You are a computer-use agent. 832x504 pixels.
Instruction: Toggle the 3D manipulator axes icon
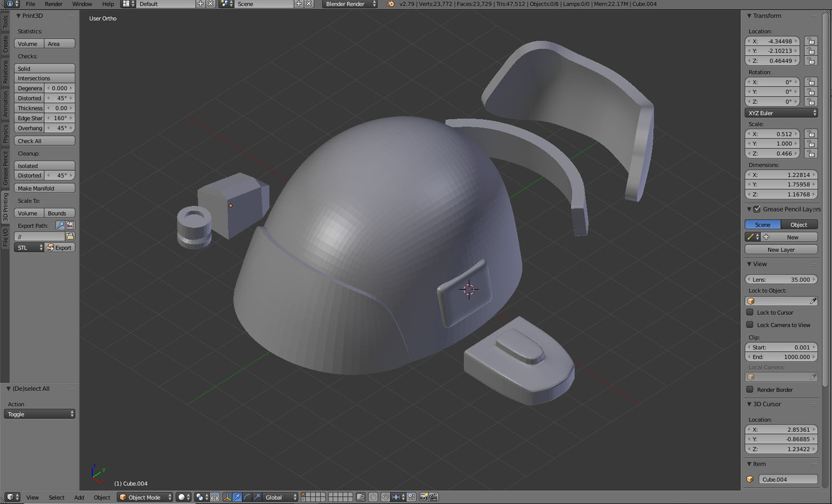pos(227,497)
